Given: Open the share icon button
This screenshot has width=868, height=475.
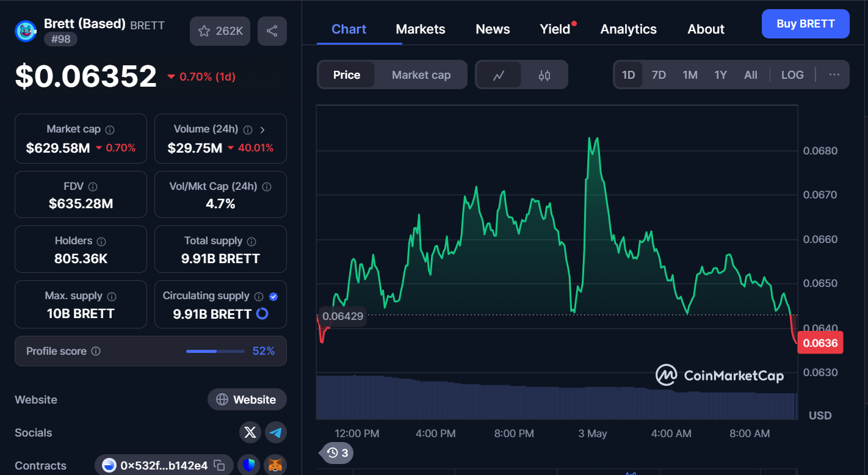Looking at the screenshot, I should 272,31.
